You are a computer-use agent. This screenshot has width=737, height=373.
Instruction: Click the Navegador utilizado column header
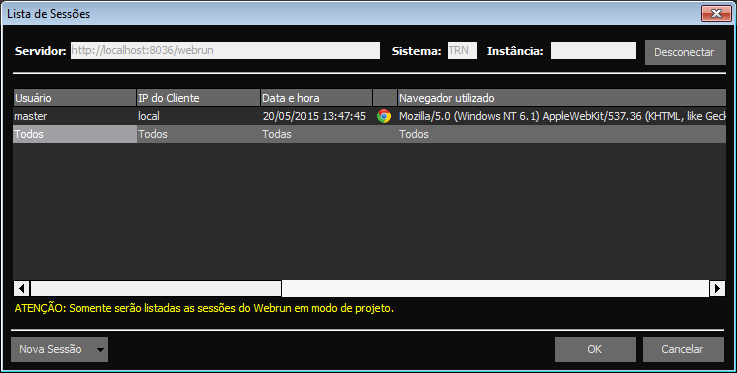(x=562, y=98)
